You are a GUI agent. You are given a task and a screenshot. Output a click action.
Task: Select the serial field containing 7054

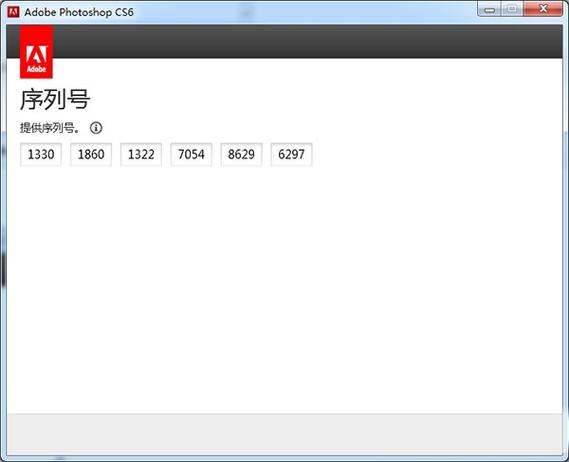191,155
